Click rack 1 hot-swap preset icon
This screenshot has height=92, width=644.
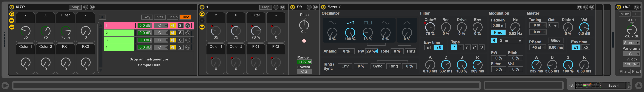276,7
